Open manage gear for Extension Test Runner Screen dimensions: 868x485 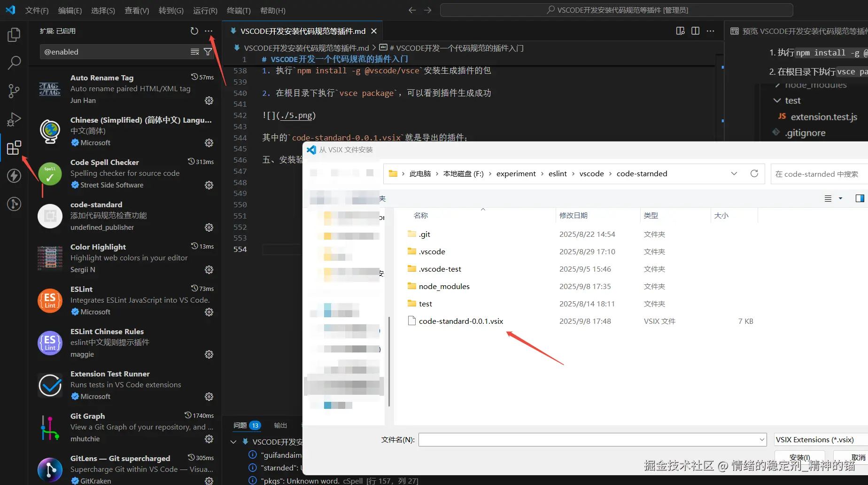coord(209,397)
